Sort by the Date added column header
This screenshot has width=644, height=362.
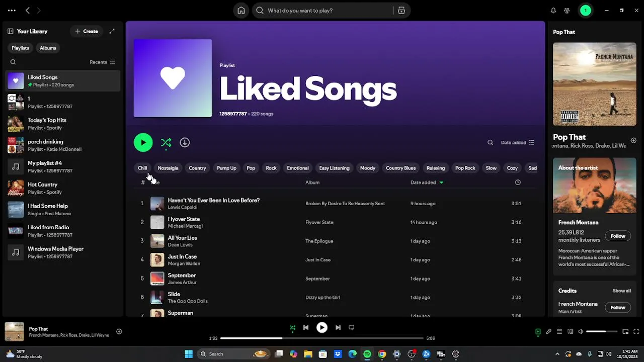(427, 183)
